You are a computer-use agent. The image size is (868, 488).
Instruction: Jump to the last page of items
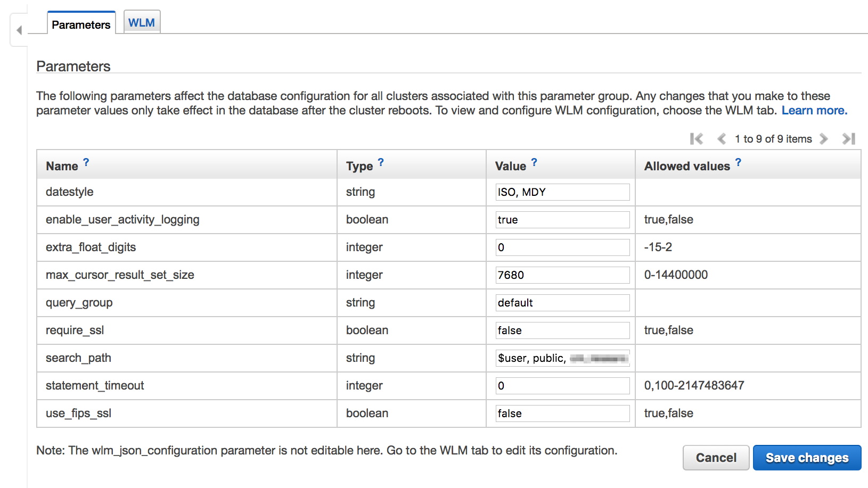(848, 138)
